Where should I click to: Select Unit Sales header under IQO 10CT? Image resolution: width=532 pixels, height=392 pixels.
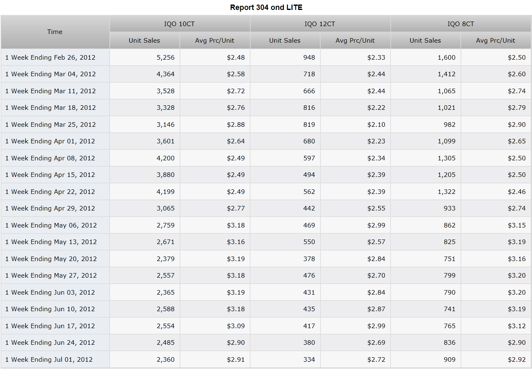point(145,41)
